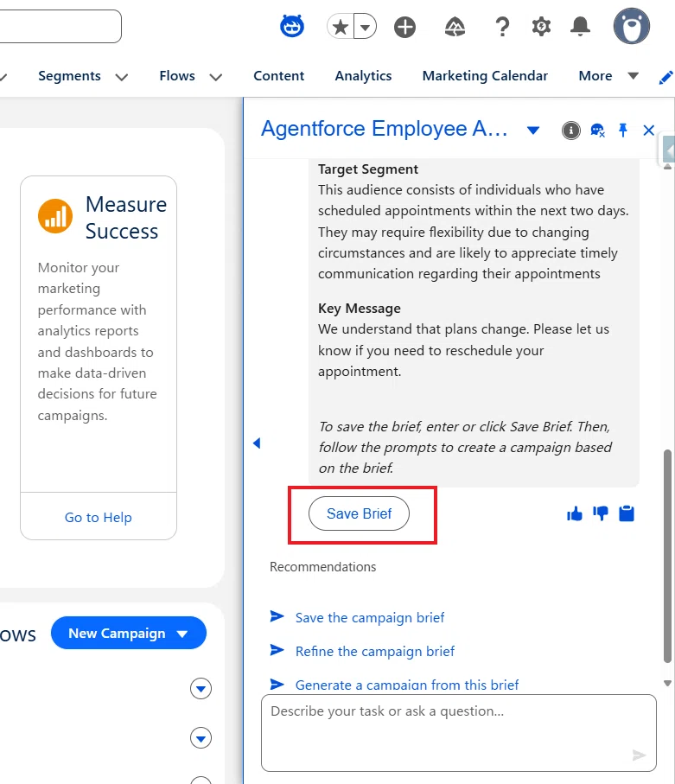Open the user profile avatar
Screen dimensions: 675x784
(632, 26)
